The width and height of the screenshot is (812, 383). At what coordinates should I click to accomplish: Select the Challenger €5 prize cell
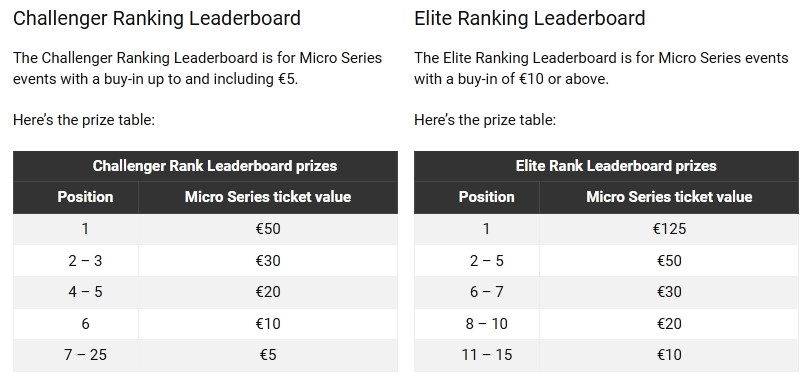268,355
